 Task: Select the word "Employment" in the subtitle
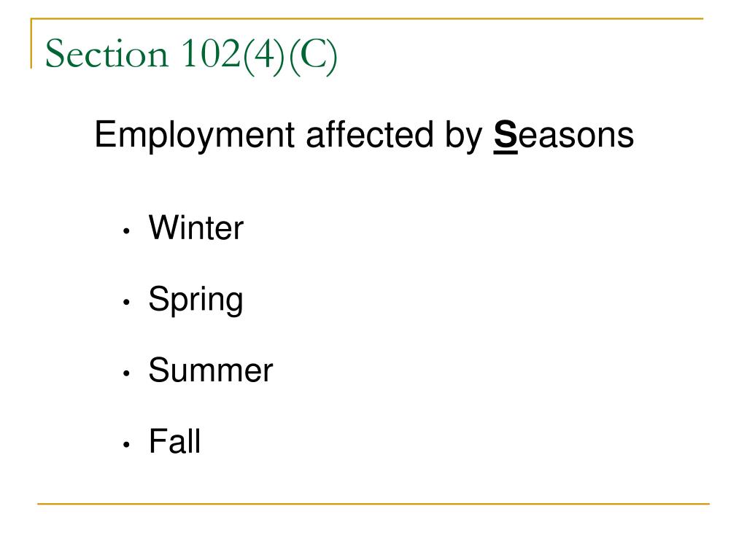click(x=194, y=135)
